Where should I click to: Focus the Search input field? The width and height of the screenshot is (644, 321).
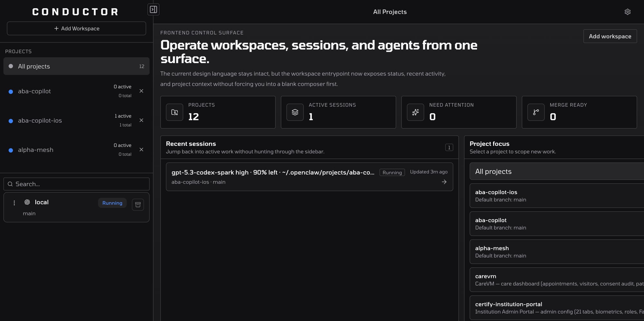(x=80, y=184)
